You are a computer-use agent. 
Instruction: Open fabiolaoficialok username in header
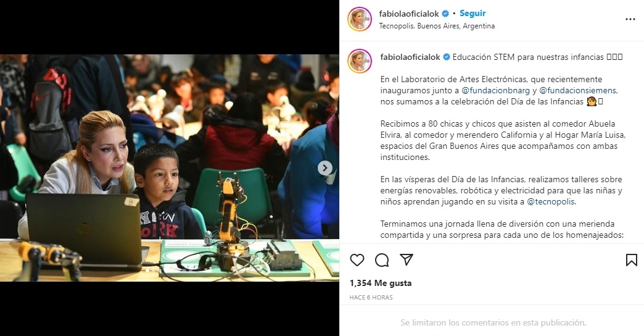[408, 14]
